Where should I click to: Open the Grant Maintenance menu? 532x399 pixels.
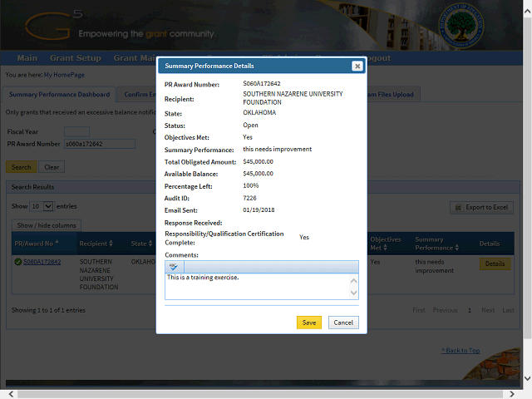135,58
